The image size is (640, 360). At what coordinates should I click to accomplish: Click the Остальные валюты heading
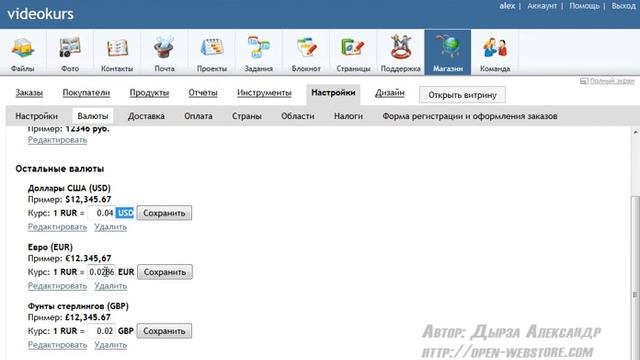click(x=60, y=169)
